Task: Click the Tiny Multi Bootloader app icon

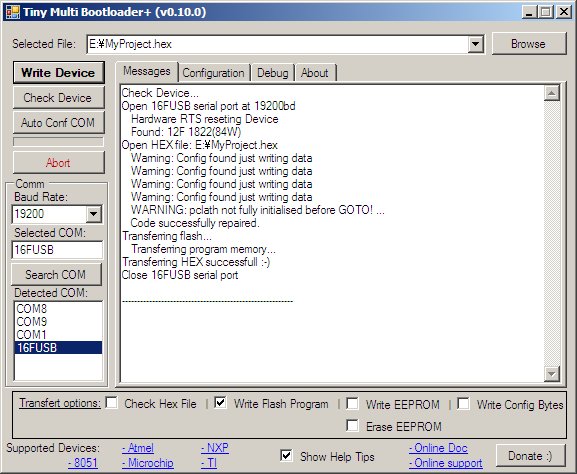Action: pos(12,12)
